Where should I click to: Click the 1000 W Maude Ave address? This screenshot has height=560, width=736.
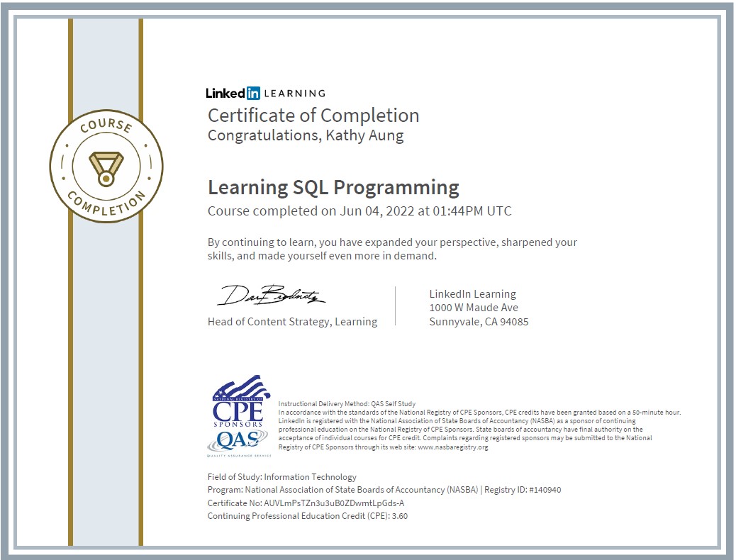(474, 308)
